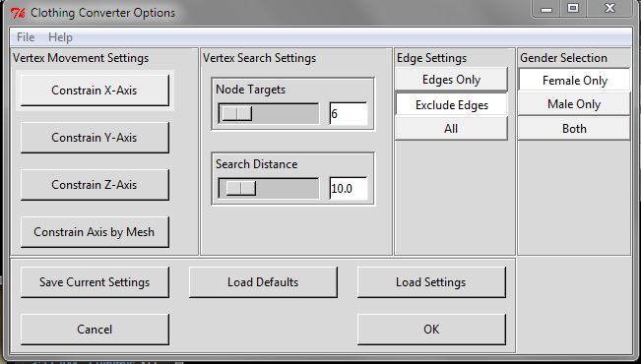Maximize the Clothing Converter Options window

tap(573, 9)
